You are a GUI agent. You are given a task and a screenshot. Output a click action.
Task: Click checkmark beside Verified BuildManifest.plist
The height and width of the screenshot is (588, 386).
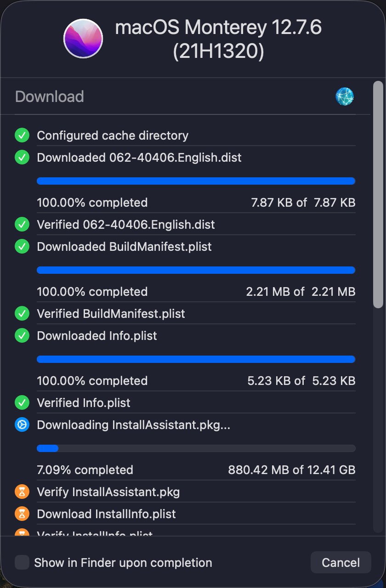[22, 314]
